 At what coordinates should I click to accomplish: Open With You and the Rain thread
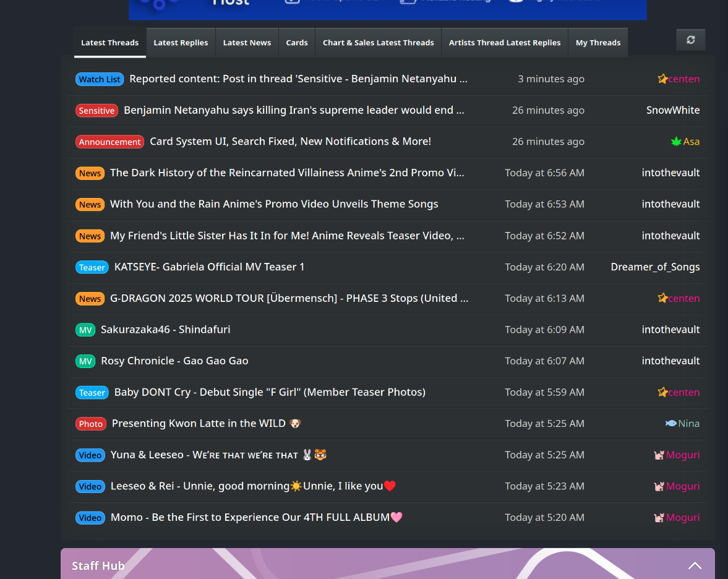click(274, 204)
